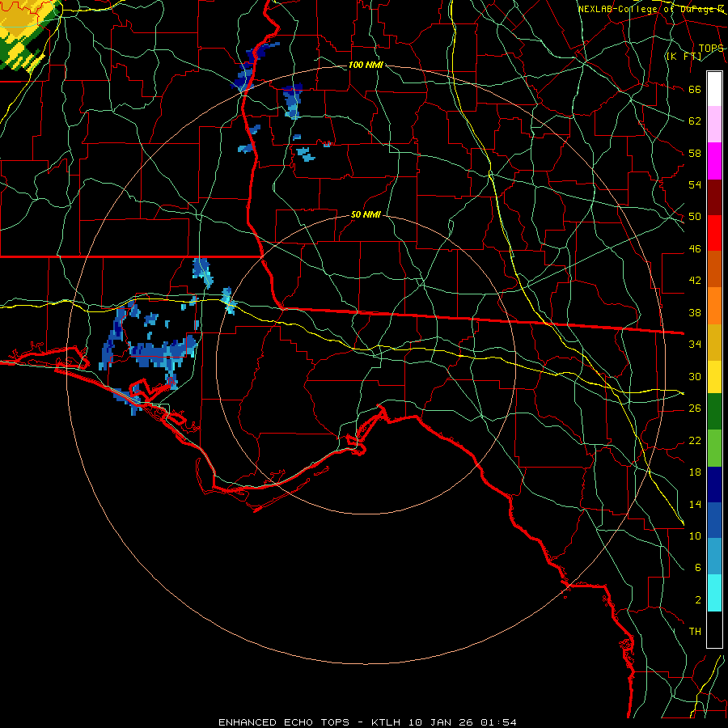The height and width of the screenshot is (728, 728).
Task: Click the gold swatch on the color scale
Action: point(714,342)
